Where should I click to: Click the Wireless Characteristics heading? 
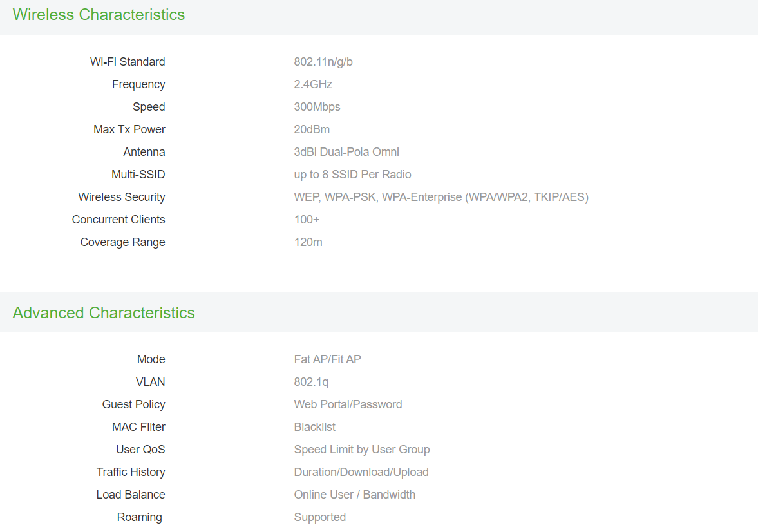click(x=99, y=15)
